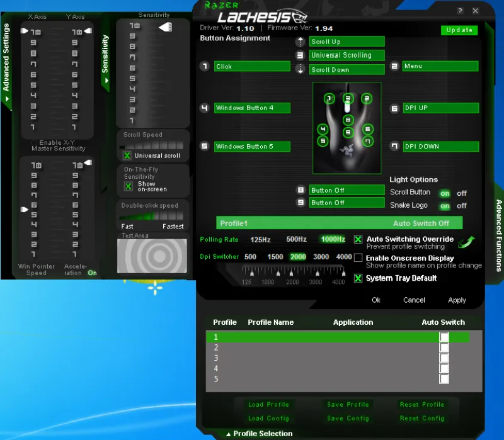
Task: Select profile row 5 in the list
Action: [338, 379]
